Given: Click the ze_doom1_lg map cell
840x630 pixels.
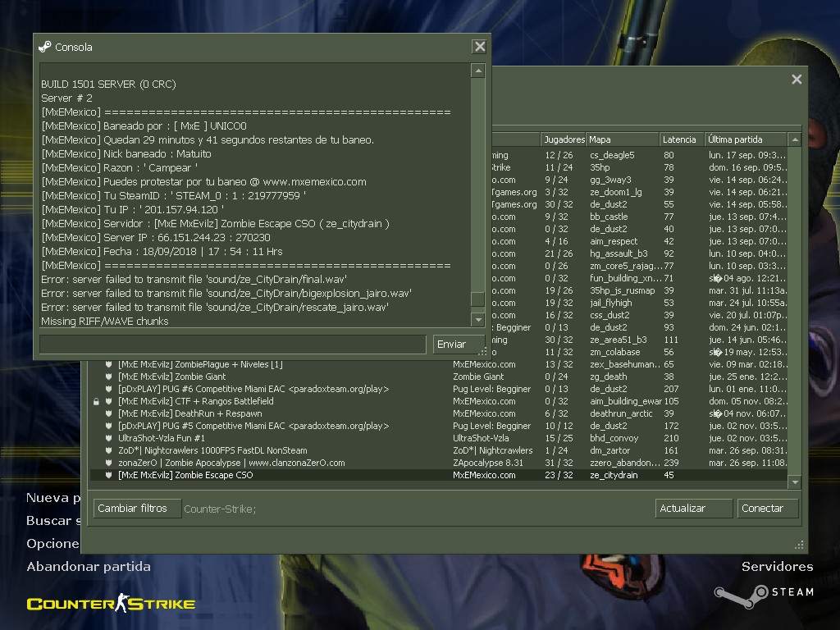Looking at the screenshot, I should coord(615,192).
